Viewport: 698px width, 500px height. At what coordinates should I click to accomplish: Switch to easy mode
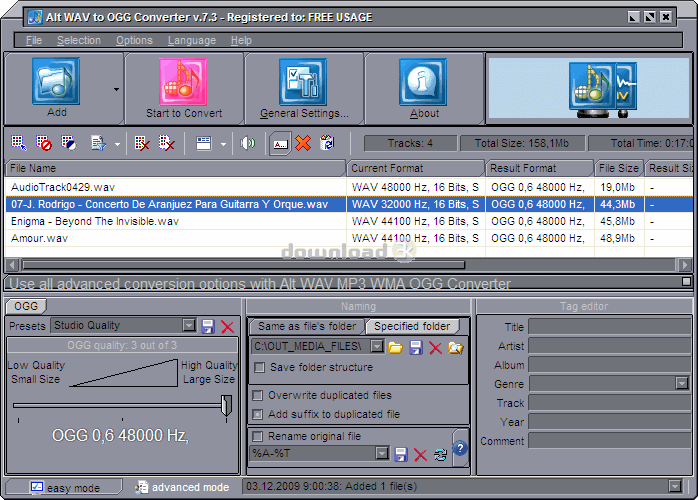point(64,488)
